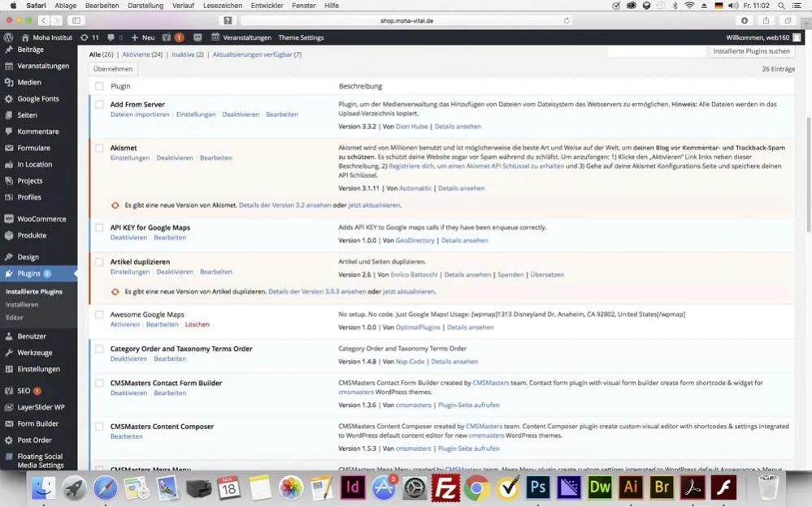Click the macOS Spotlight search icon
Image resolution: width=812 pixels, height=507 pixels.
tap(781, 5)
